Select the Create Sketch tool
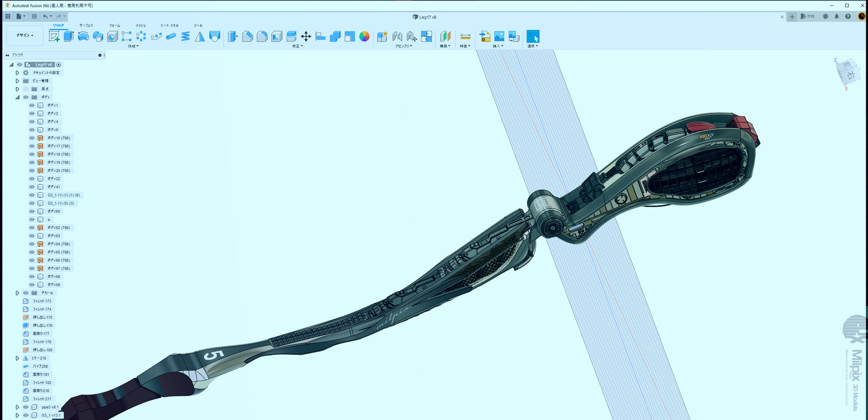Viewport: 868px width, 420px height. 55,36
